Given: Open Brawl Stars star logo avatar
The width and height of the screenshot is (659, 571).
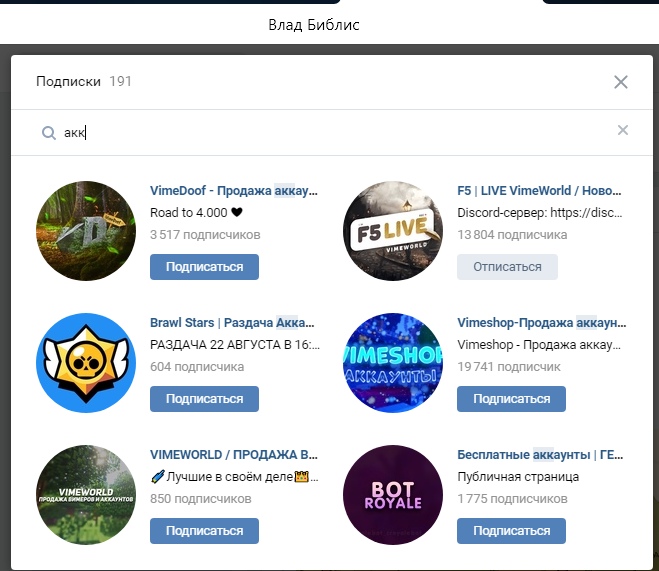Looking at the screenshot, I should pos(85,363).
